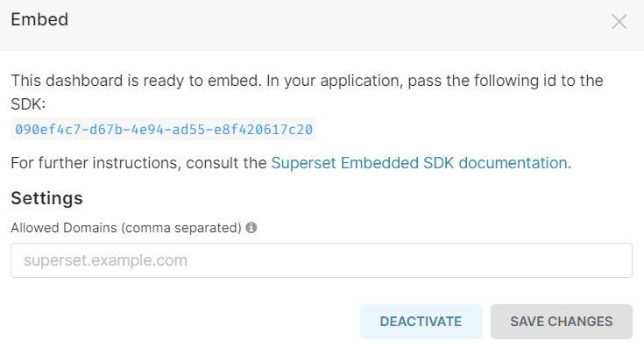Click the "(comma separated)" hint in the label
Image resolution: width=644 pixels, height=348 pixels.
click(x=181, y=228)
